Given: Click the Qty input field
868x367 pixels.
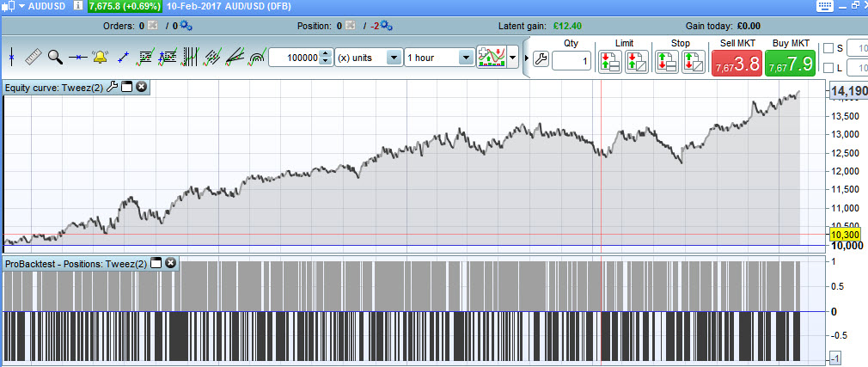Looking at the screenshot, I should (572, 60).
